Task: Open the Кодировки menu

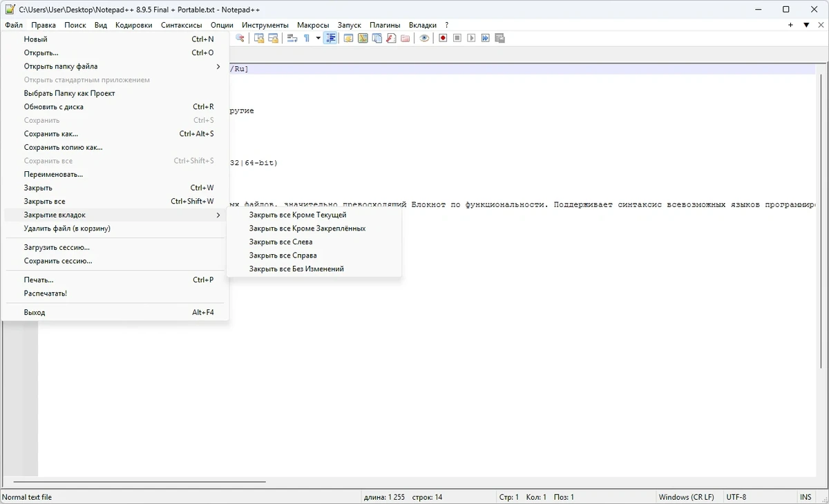Action: pyautogui.click(x=134, y=25)
